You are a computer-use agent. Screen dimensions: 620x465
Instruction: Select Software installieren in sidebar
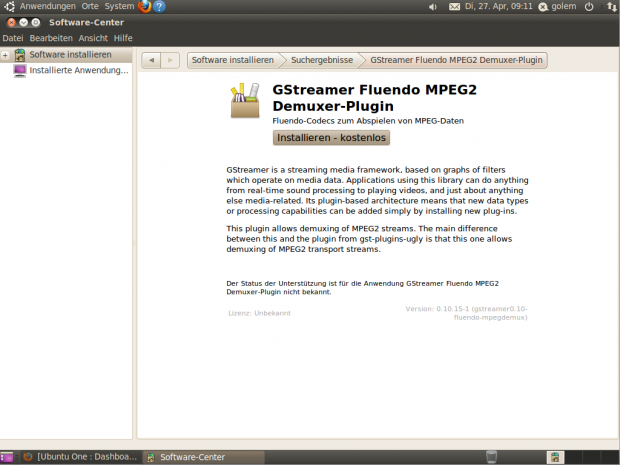click(x=69, y=55)
